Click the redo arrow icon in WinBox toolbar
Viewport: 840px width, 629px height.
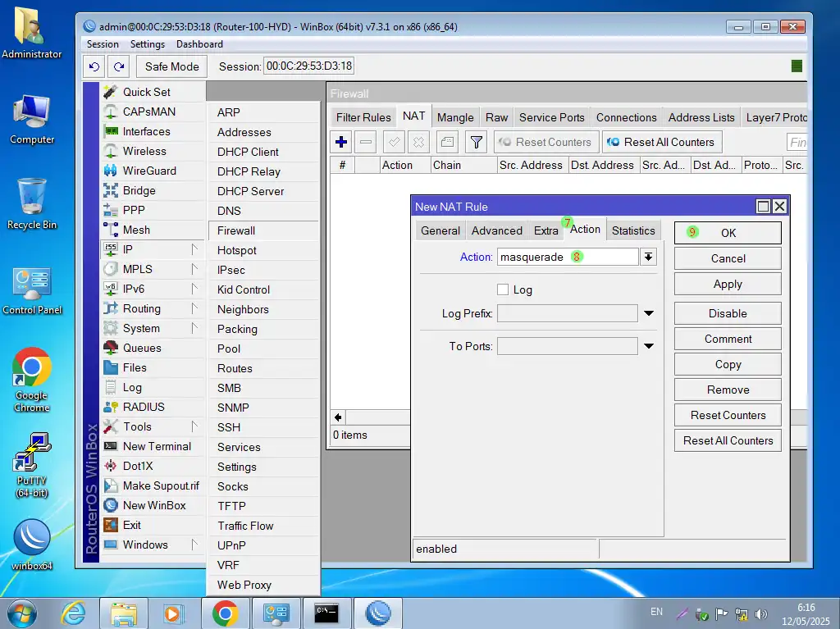(119, 66)
